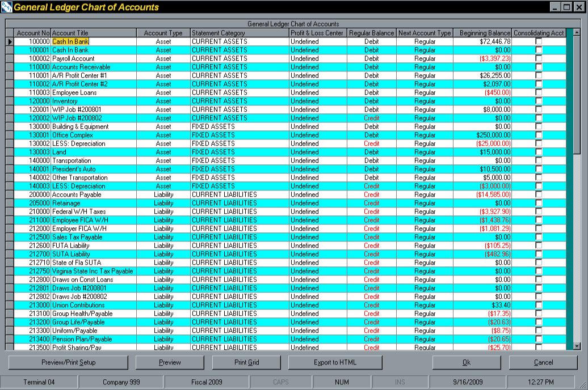The height and width of the screenshot is (390, 588).
Task: Toggle Consolidating Acct checkbox for Retainage
Action: point(539,203)
